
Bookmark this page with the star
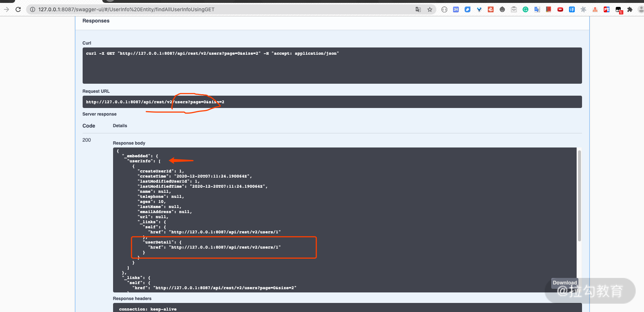coord(430,9)
